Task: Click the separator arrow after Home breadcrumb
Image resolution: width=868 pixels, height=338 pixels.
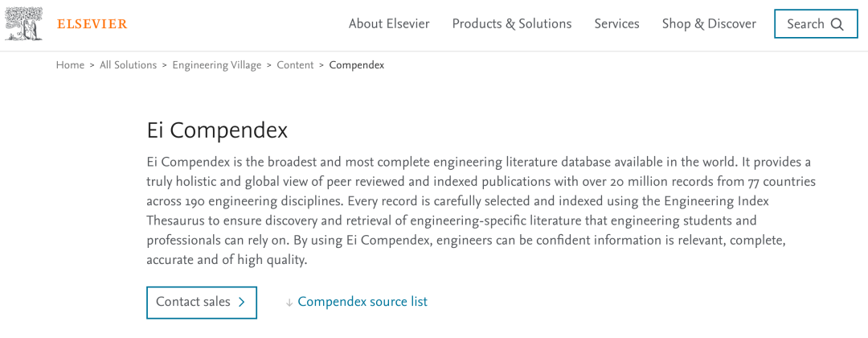Action: 92,65
